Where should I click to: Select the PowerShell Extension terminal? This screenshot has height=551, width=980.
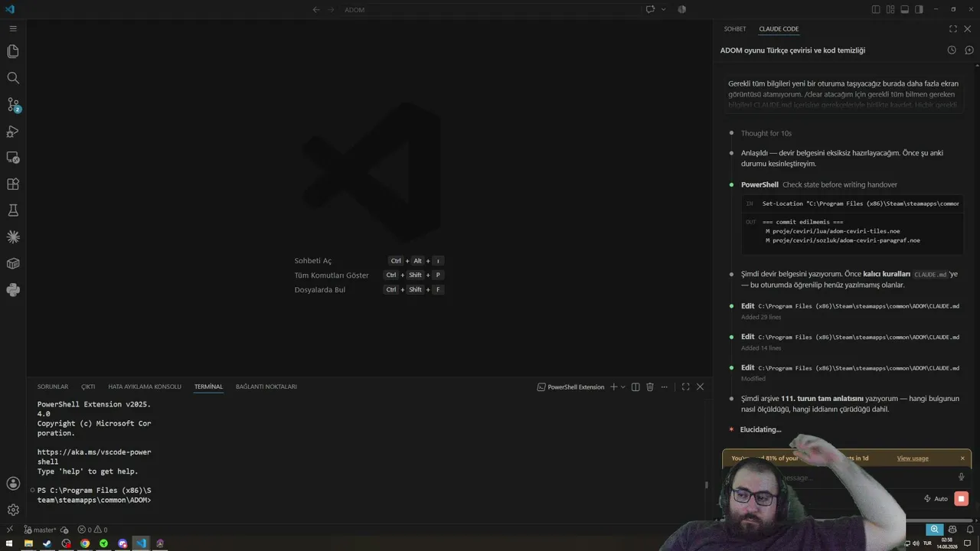click(571, 387)
